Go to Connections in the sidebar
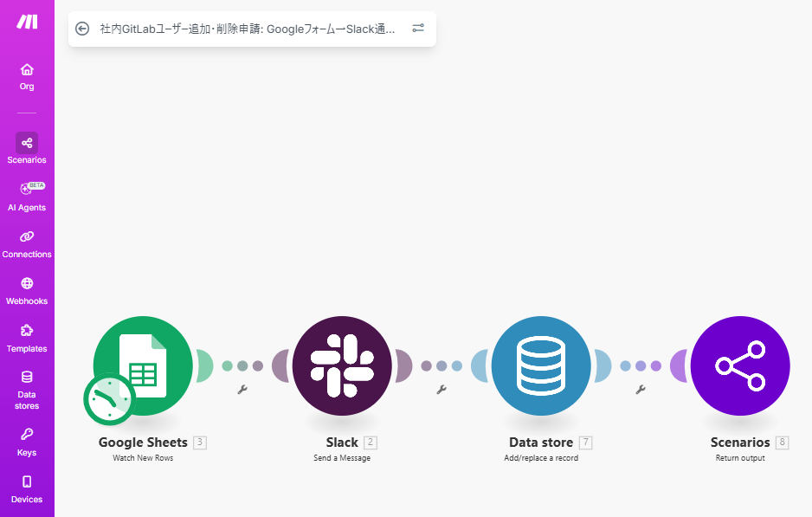 (27, 243)
